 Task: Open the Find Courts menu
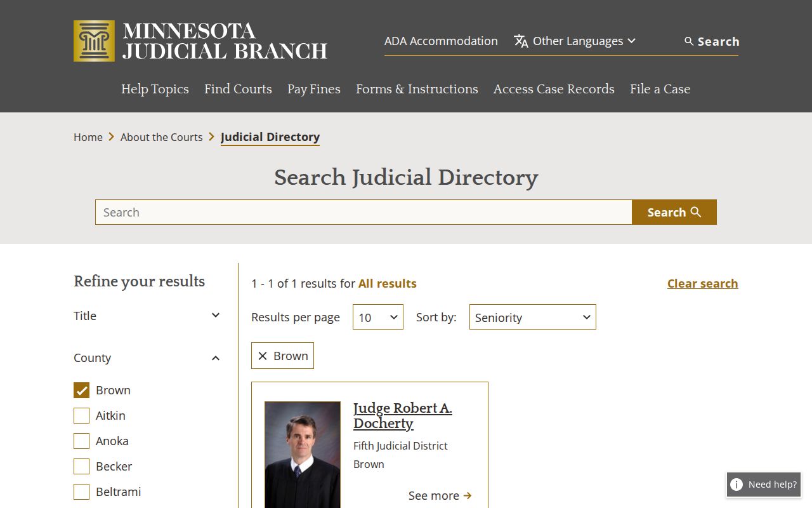tap(238, 89)
